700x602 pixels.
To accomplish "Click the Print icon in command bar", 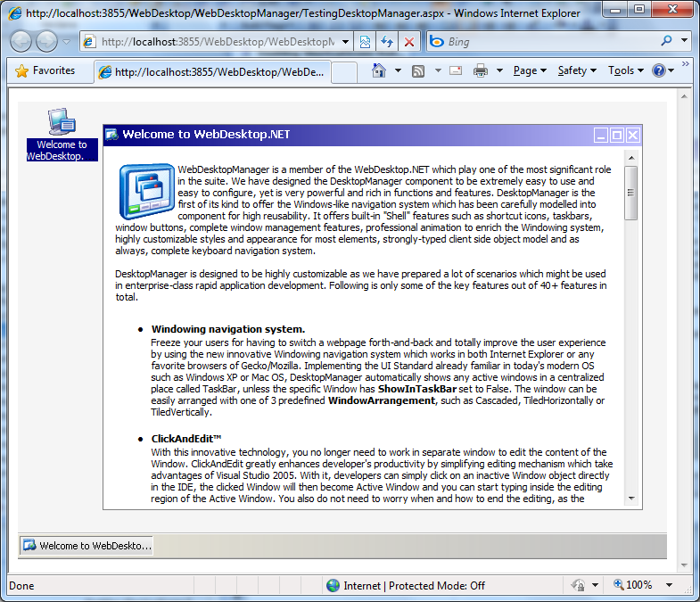I will 481,70.
